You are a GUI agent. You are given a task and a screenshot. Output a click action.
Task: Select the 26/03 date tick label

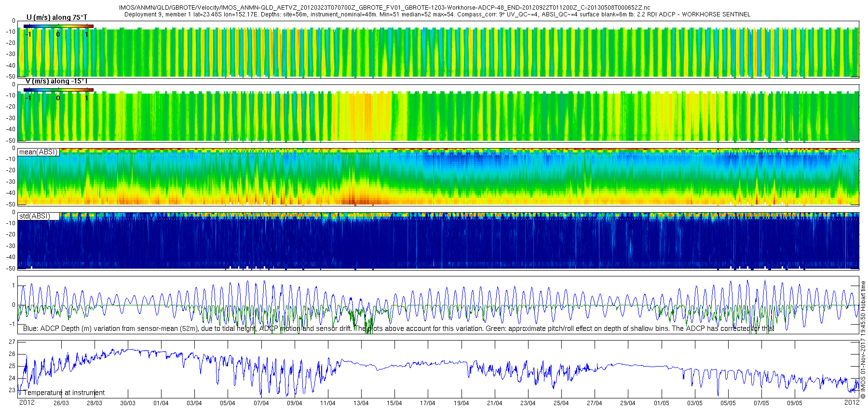click(x=61, y=403)
